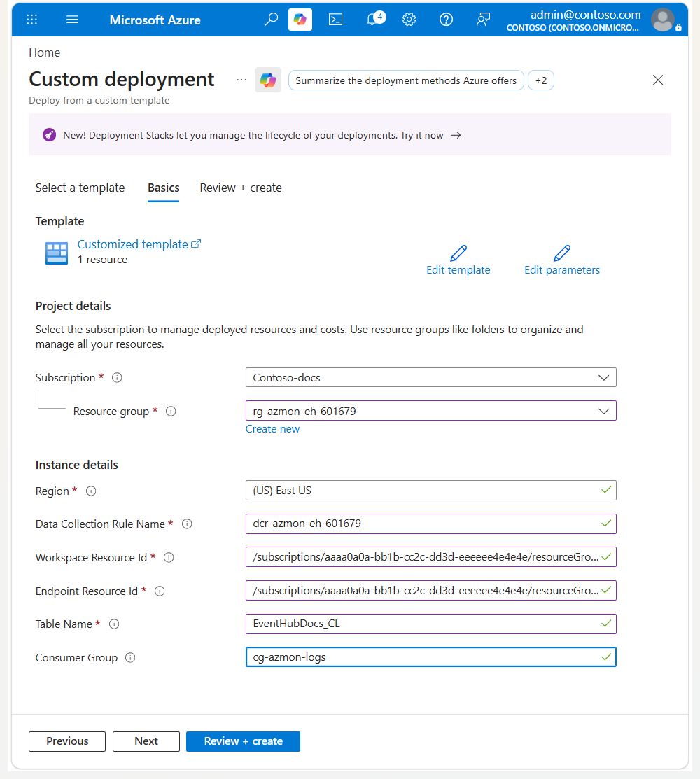Launch Cloud Shell from the top bar

(336, 20)
